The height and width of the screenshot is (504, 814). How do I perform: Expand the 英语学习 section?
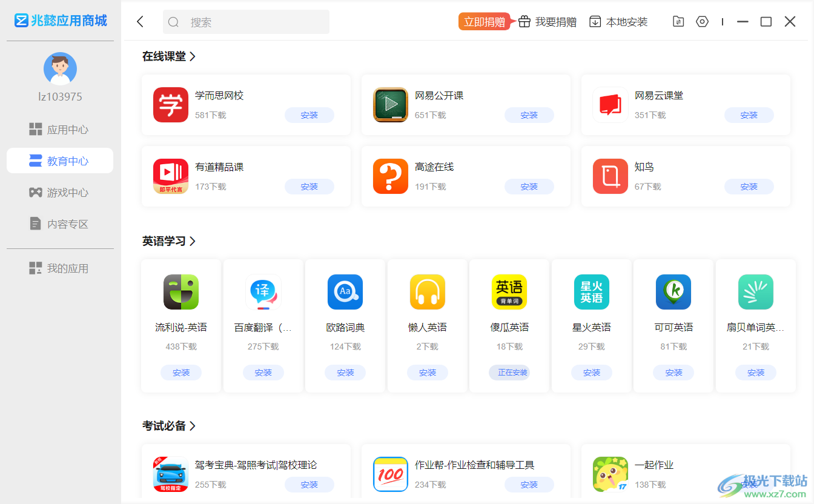point(169,241)
